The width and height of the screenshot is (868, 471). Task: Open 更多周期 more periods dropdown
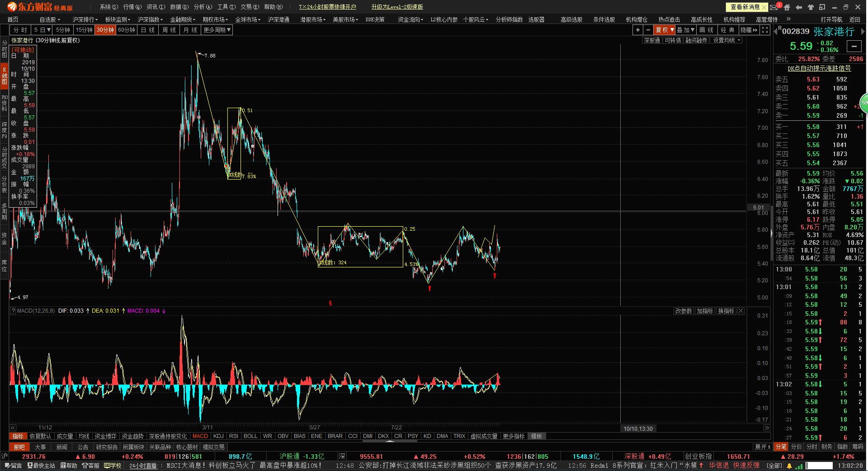pyautogui.click(x=217, y=30)
